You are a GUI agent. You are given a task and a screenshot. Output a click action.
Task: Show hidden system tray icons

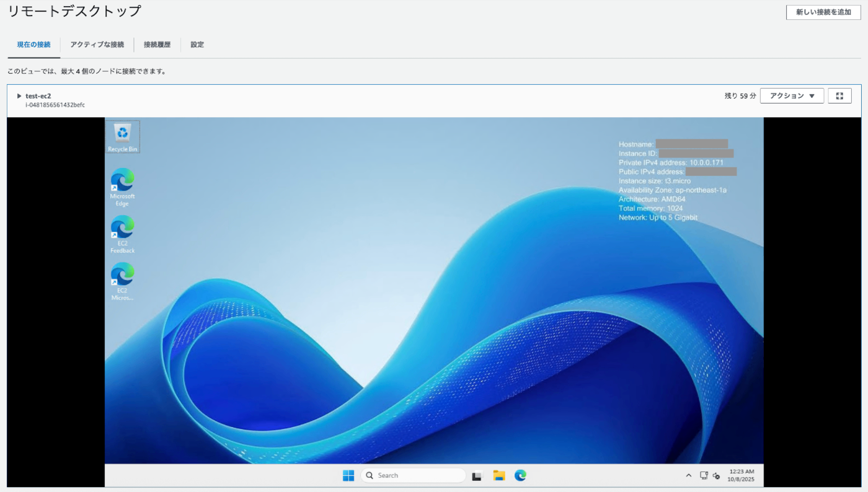coord(688,476)
